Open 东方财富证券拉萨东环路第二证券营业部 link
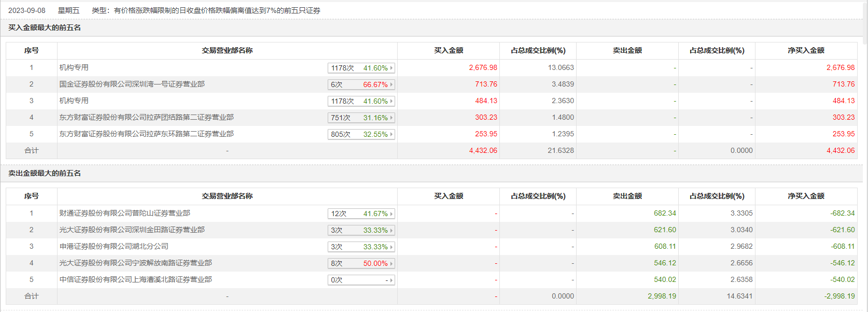The height and width of the screenshot is (312, 868). click(x=146, y=134)
